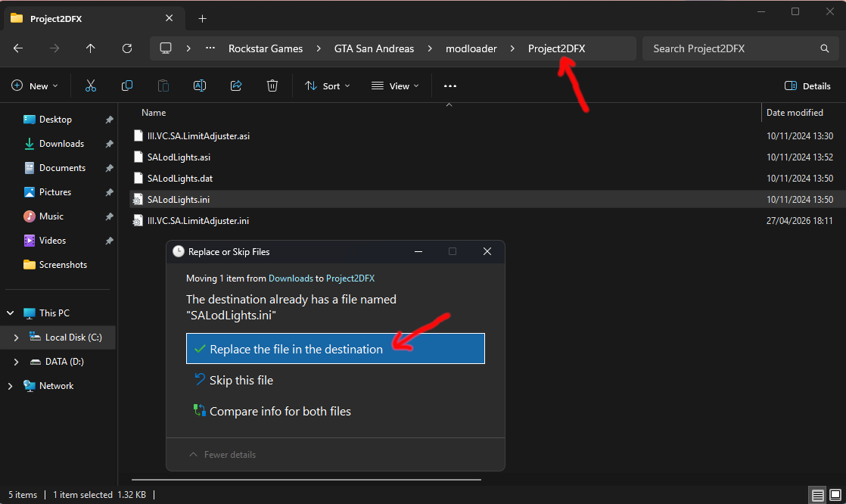Image resolution: width=846 pixels, height=504 pixels.
Task: Open Desktop in the sidebar
Action: click(x=55, y=120)
